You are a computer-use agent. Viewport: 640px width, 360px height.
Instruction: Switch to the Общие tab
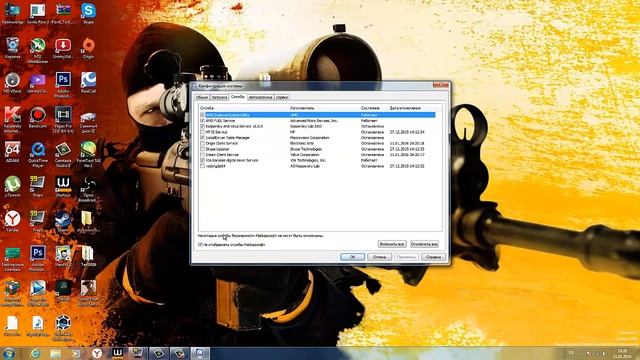coord(202,98)
